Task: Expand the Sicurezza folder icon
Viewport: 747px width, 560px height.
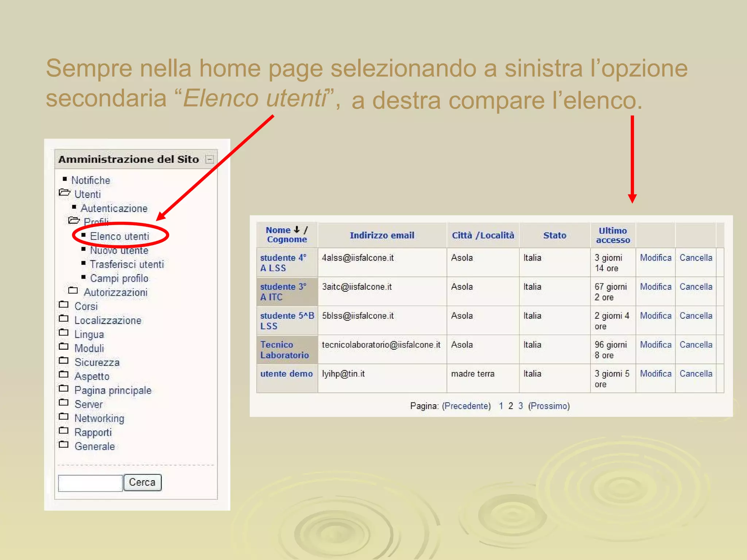Action: pos(64,361)
